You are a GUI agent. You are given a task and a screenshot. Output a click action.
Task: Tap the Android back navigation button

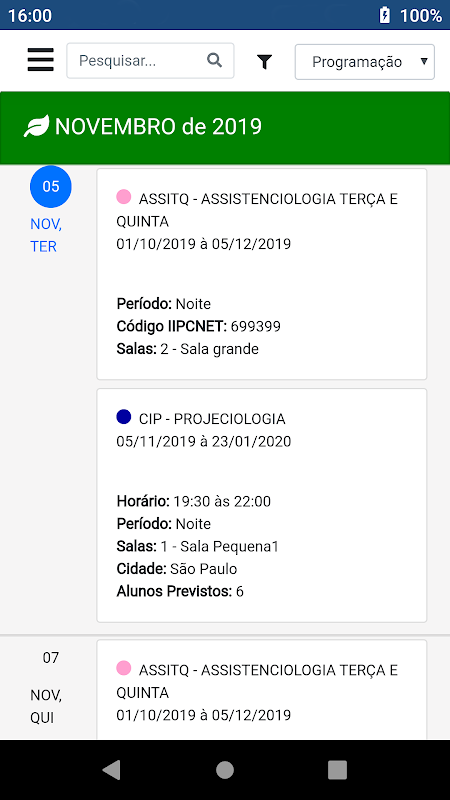tap(112, 769)
